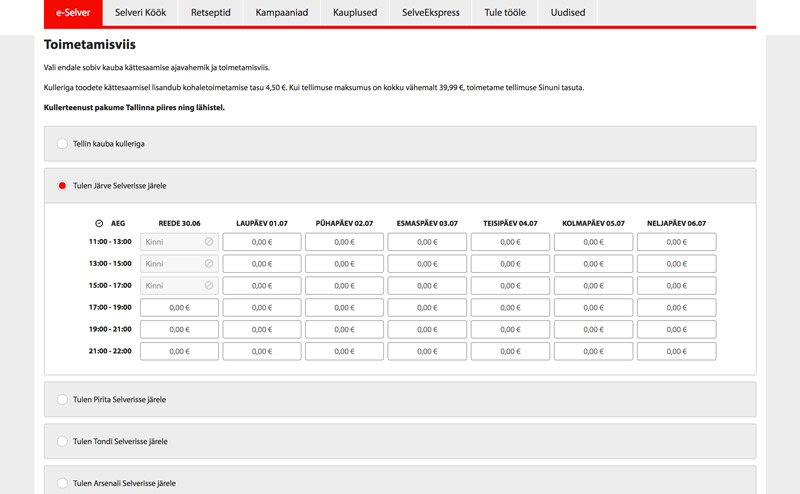Click disabled icon in 13:00 Kinni slot

point(209,264)
